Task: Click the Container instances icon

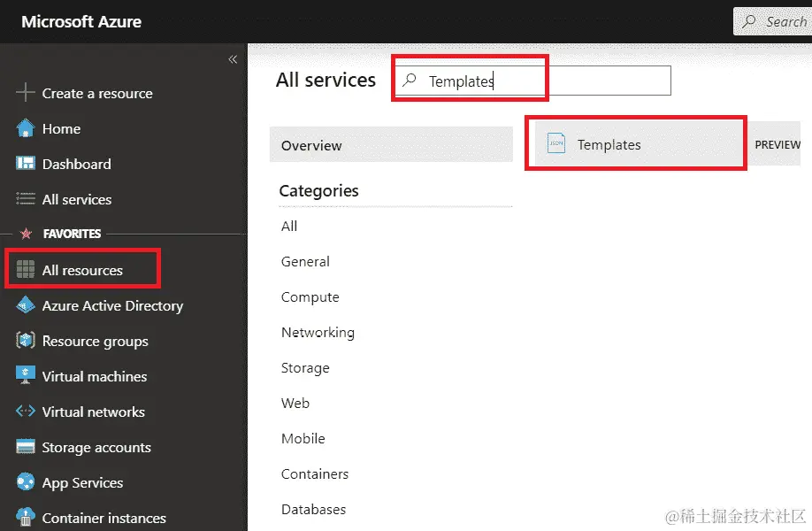Action: click(x=26, y=518)
